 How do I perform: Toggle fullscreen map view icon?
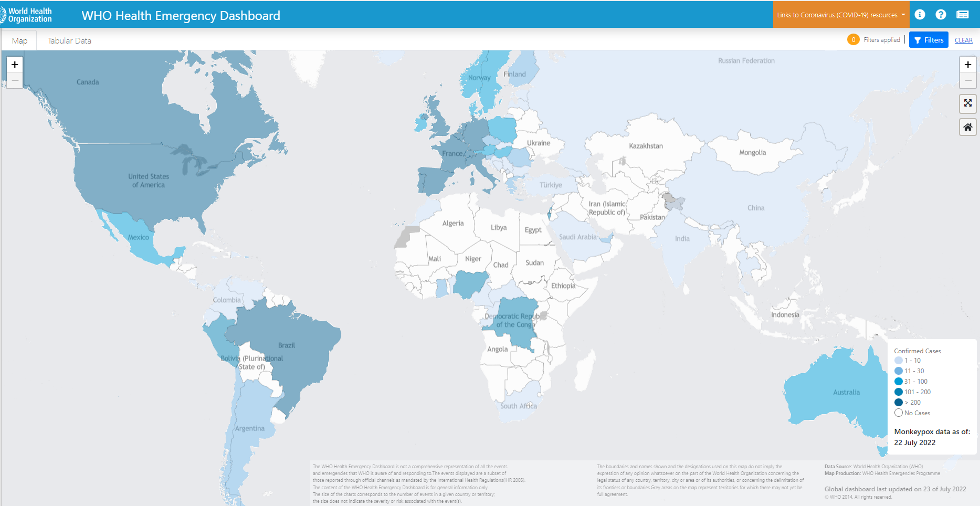point(968,103)
